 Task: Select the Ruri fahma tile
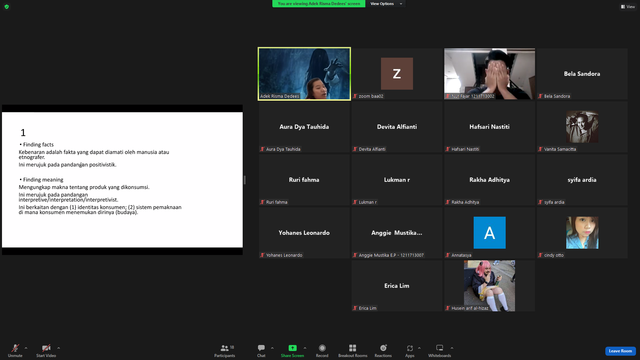[x=304, y=180]
